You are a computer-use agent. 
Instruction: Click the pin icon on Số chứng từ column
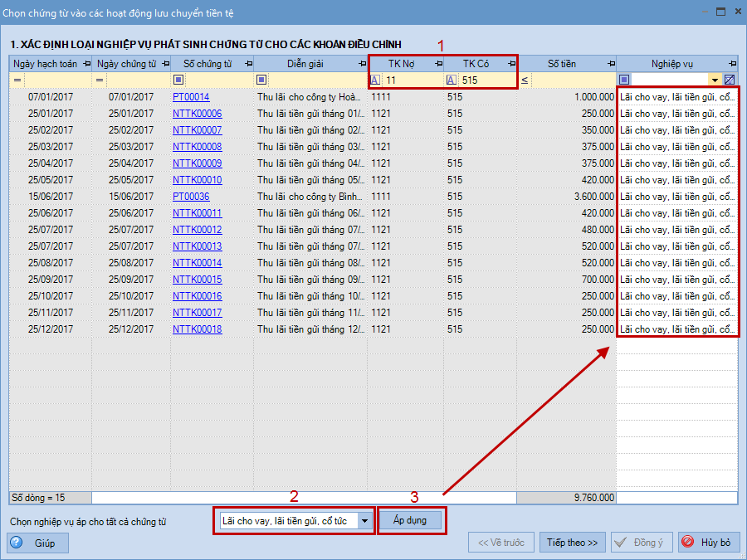click(247, 64)
